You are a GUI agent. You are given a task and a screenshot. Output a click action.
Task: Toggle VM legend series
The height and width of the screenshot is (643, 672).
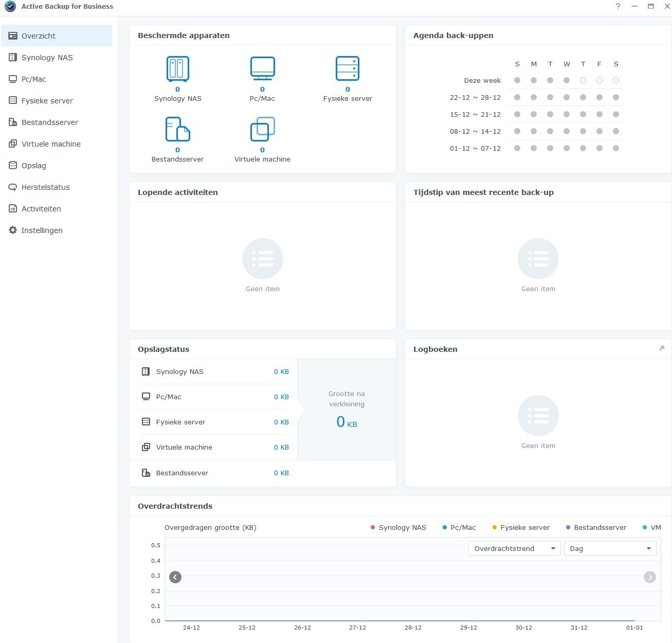652,528
